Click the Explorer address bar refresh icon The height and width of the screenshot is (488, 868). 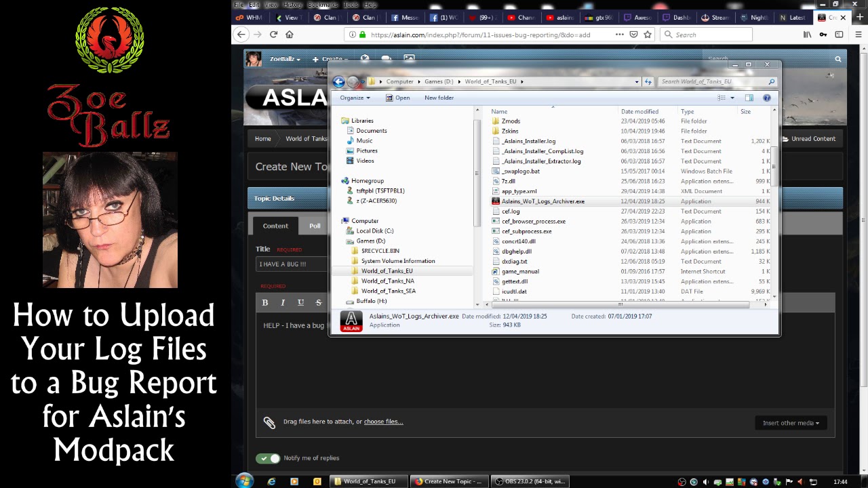pyautogui.click(x=648, y=81)
